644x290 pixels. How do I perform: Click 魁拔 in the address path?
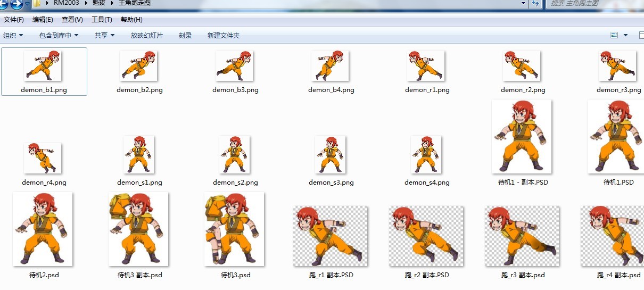pos(100,3)
